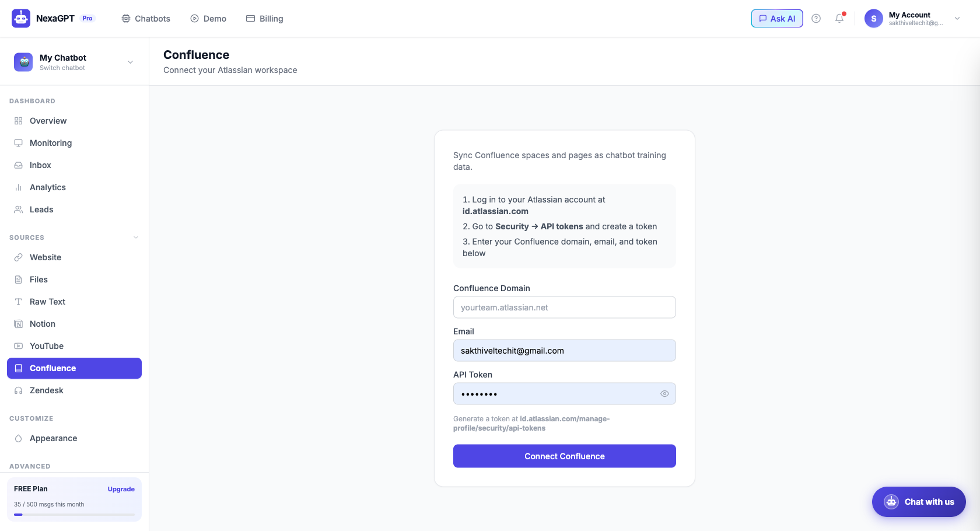
Task: Collapse the Sources section chevron
Action: (136, 237)
